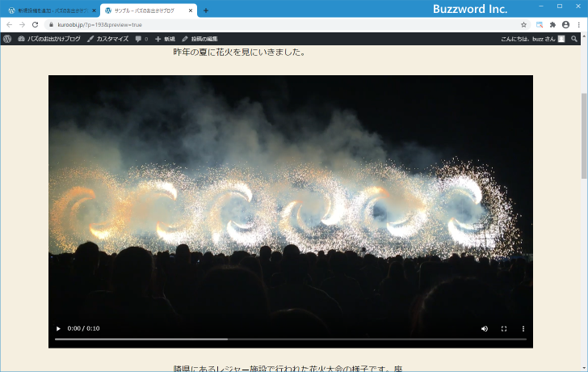View comments via the speech bubble icon
588x372 pixels.
(x=141, y=39)
